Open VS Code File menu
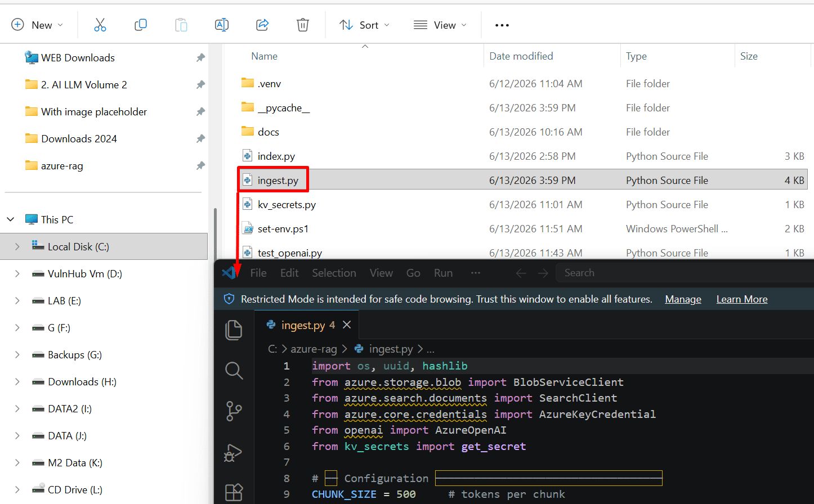The image size is (814, 504). click(258, 273)
